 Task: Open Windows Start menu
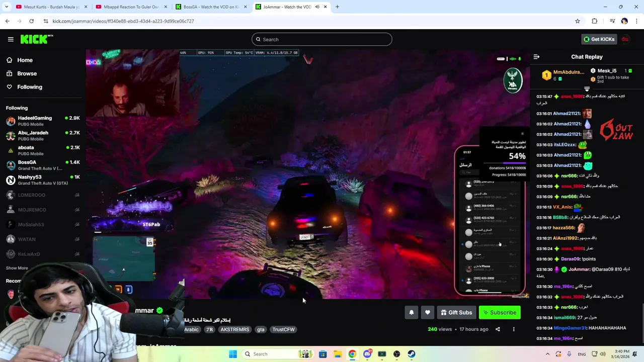(233, 354)
